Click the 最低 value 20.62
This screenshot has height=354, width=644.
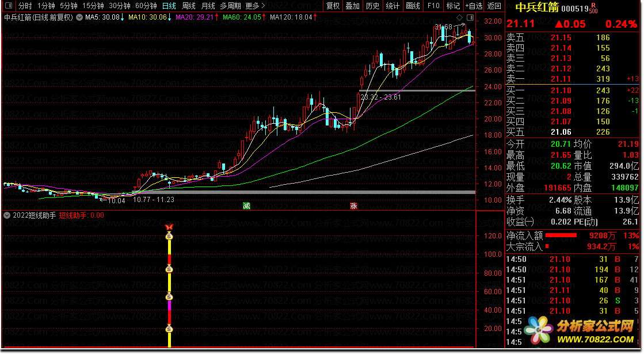[561, 166]
